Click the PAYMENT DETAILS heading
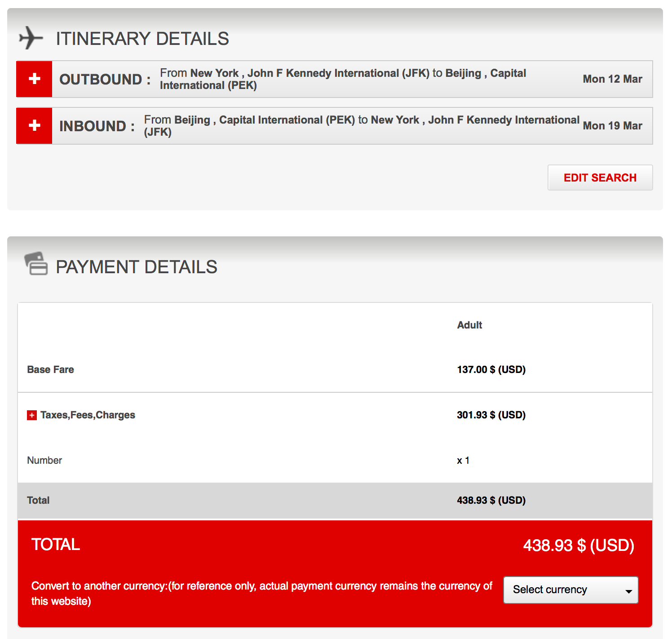 click(137, 267)
